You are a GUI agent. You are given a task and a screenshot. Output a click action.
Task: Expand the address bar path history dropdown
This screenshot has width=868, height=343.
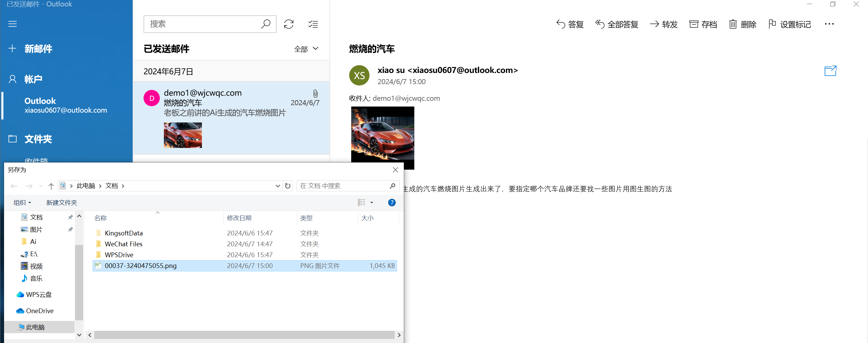[x=278, y=186]
